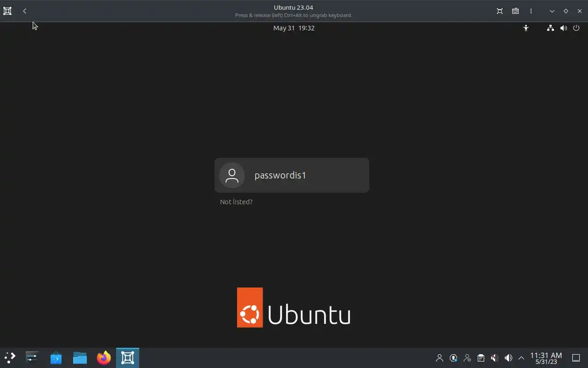Click the Boxes app icon in the title bar

click(x=7, y=11)
